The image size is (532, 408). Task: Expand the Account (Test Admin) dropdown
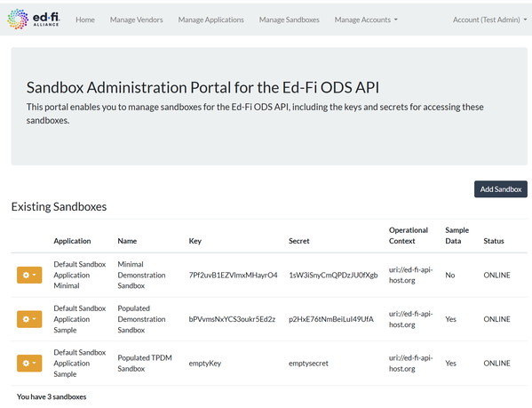(490, 20)
